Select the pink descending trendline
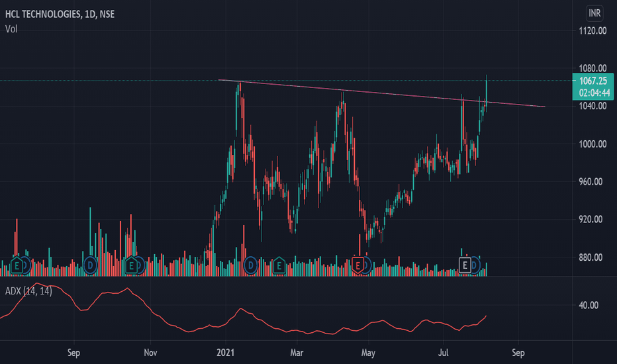The image size is (617, 364). point(382,93)
